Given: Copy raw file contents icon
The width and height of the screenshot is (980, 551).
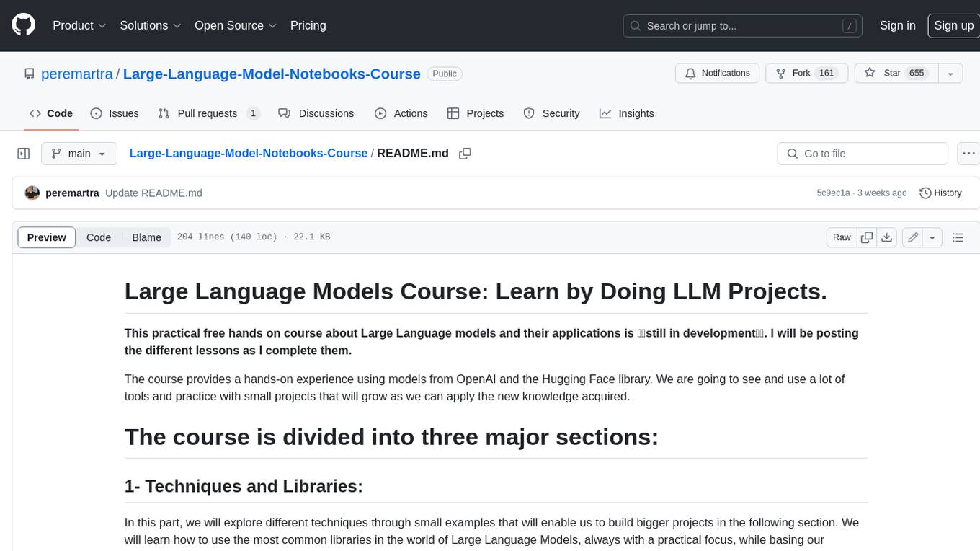Looking at the screenshot, I should tap(867, 237).
